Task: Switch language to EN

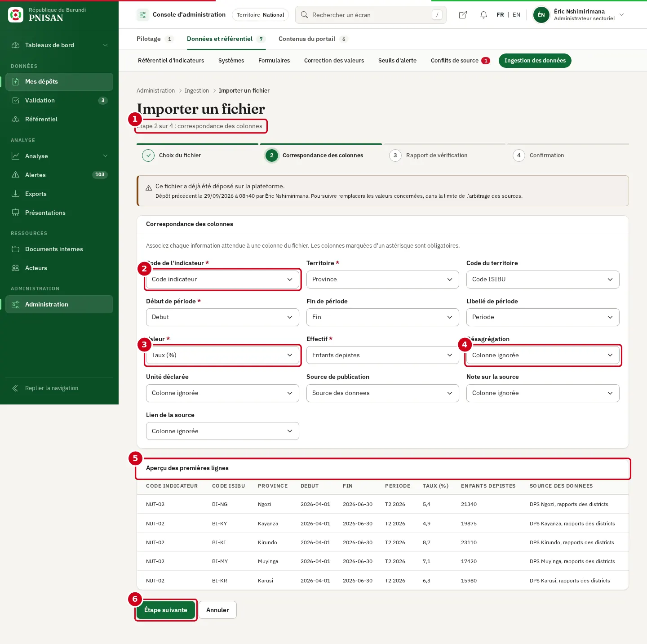Action: pyautogui.click(x=516, y=15)
